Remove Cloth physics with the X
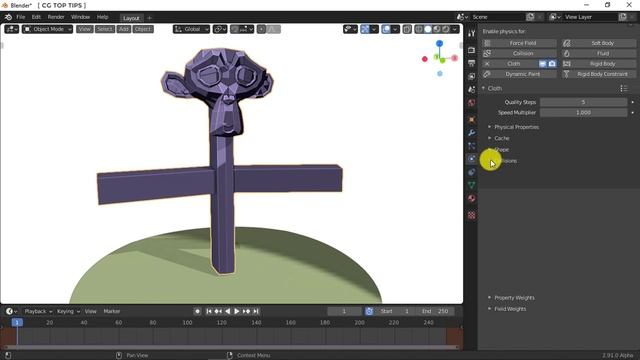 [x=487, y=64]
